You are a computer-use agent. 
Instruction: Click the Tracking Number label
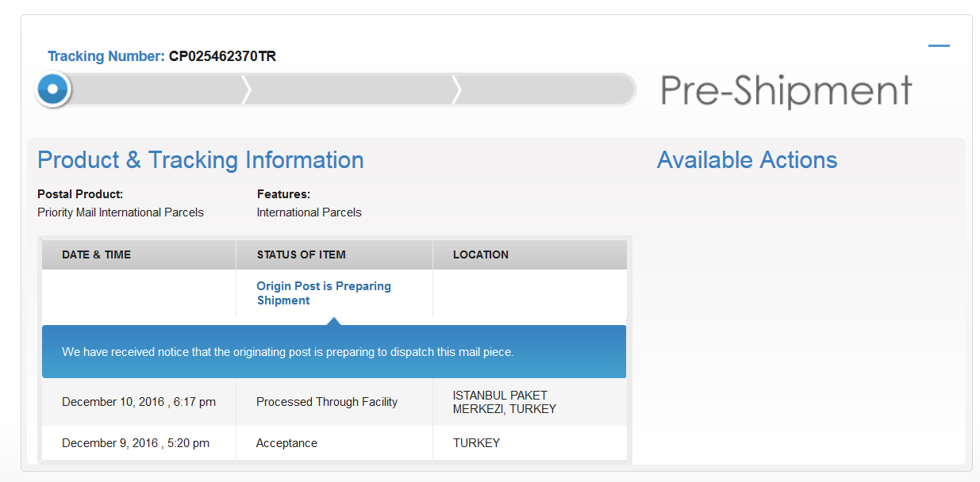106,56
